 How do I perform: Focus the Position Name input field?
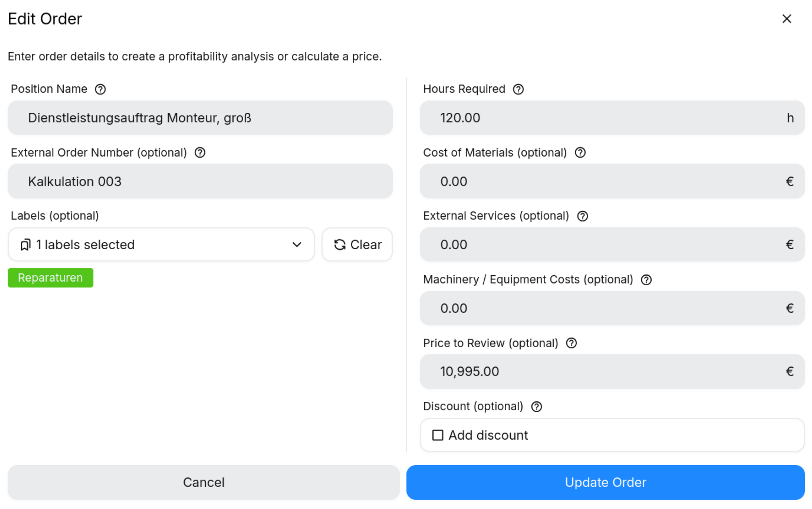click(200, 117)
